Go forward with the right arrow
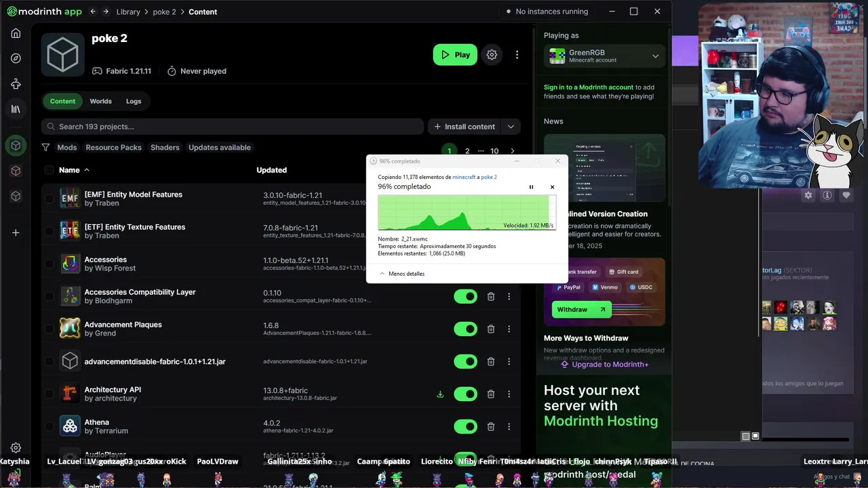 click(106, 12)
